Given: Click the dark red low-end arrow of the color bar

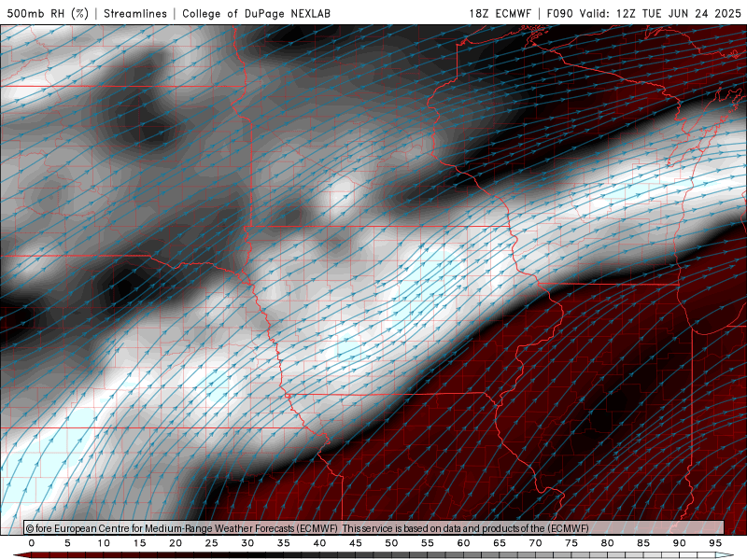Looking at the screenshot, I should [x=21, y=555].
